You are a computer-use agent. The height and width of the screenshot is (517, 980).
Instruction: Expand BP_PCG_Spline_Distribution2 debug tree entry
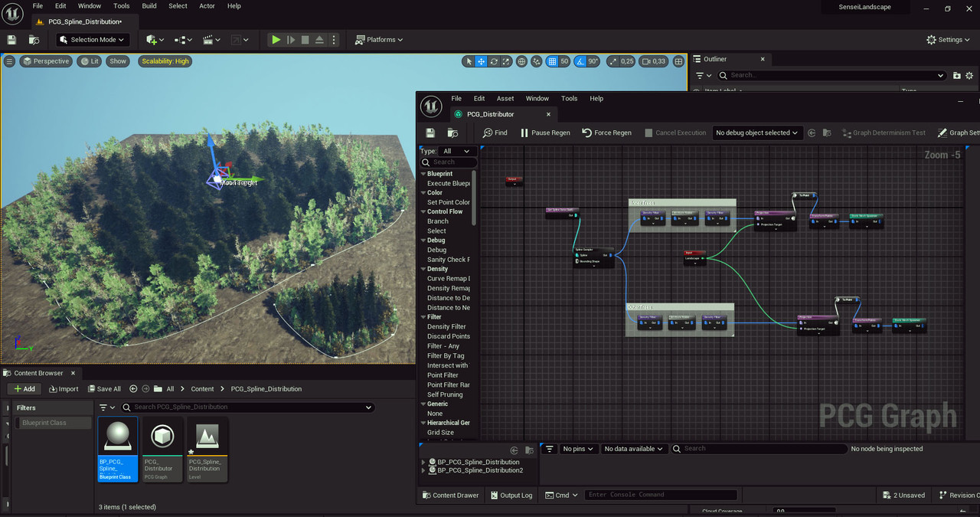[x=424, y=470]
